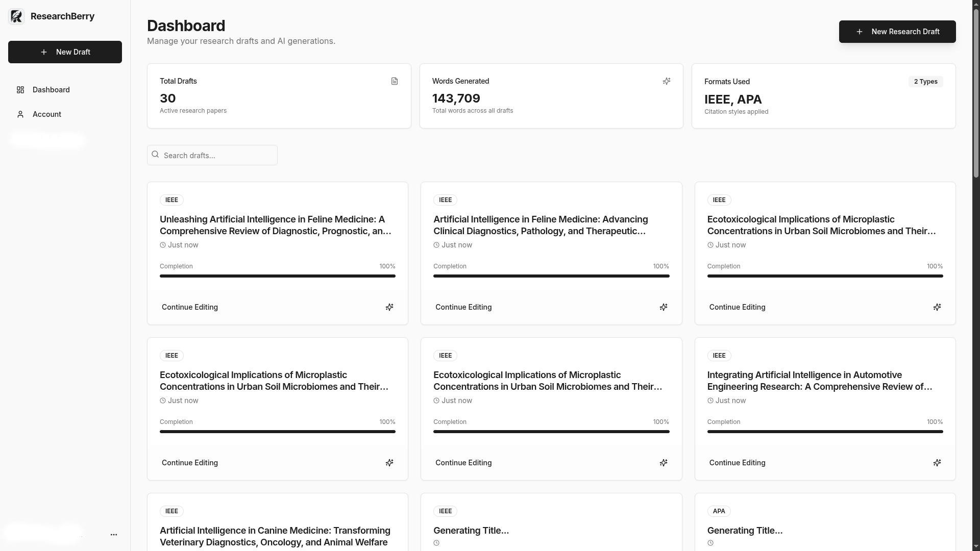980x551 pixels.
Task: Click sparkle icon on Unleashing Artificial Intelligence card
Action: click(389, 307)
